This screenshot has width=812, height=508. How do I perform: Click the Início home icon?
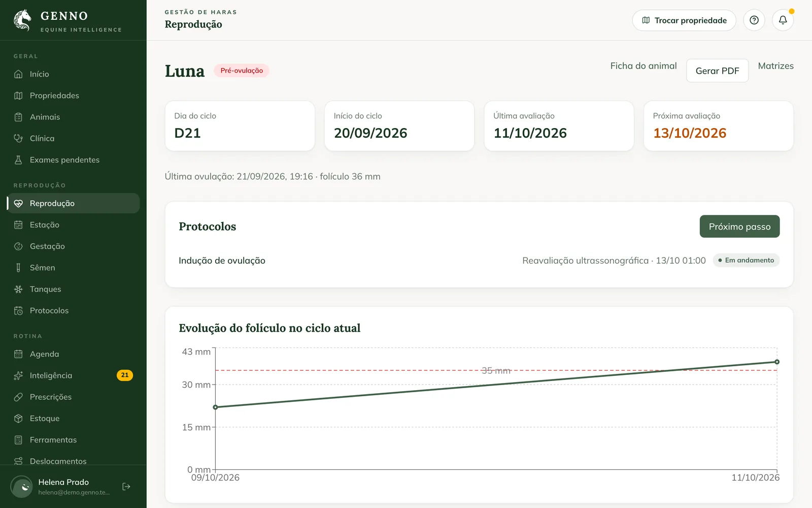coord(18,74)
